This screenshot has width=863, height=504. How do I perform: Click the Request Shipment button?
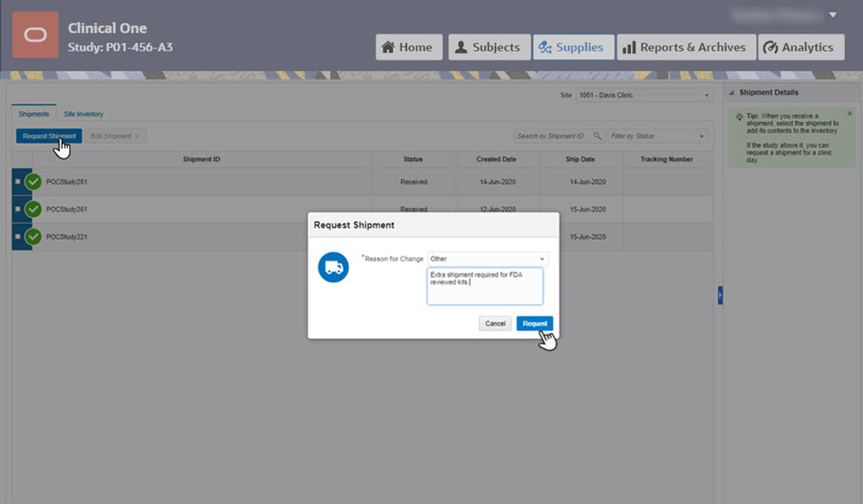tap(49, 135)
